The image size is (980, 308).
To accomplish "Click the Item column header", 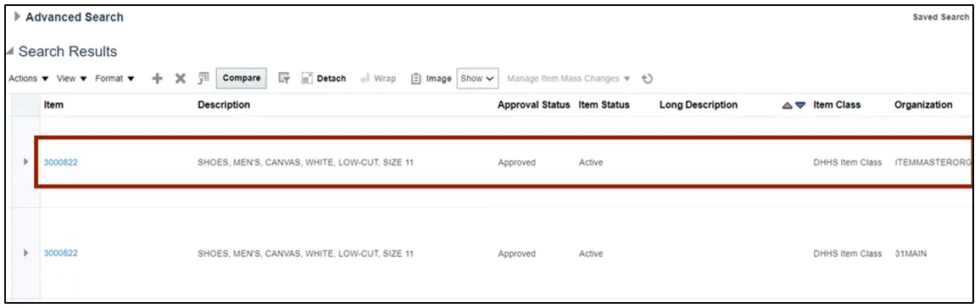I will 53,105.
